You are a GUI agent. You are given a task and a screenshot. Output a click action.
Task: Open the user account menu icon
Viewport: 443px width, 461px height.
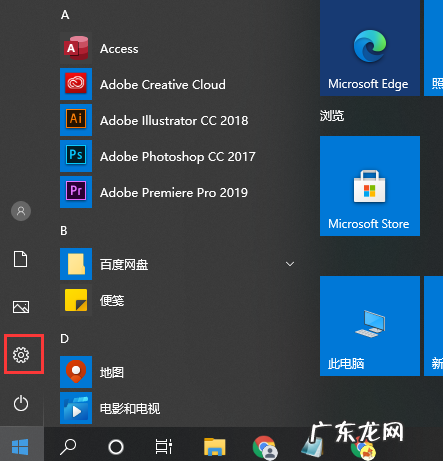click(x=21, y=211)
